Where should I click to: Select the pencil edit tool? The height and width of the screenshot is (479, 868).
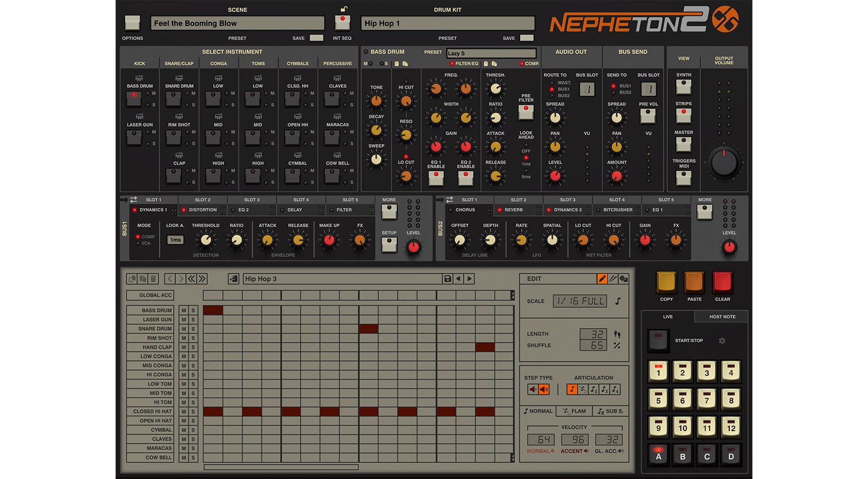pyautogui.click(x=602, y=278)
